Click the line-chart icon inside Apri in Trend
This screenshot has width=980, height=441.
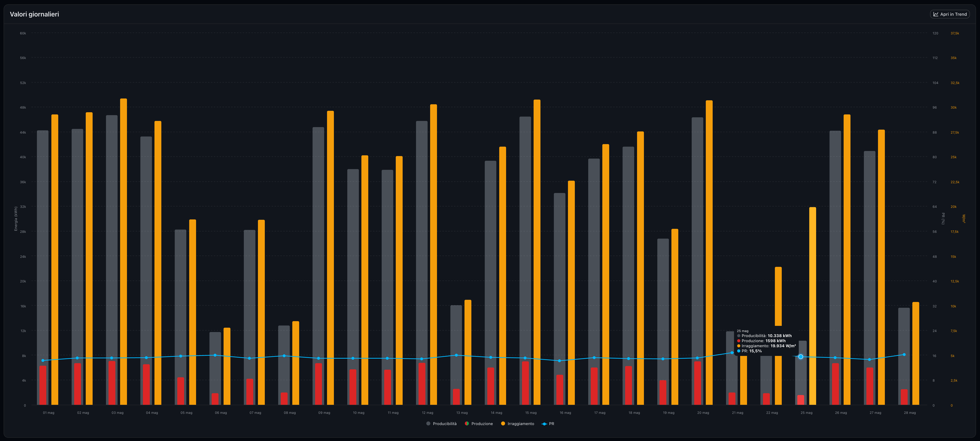coord(936,14)
